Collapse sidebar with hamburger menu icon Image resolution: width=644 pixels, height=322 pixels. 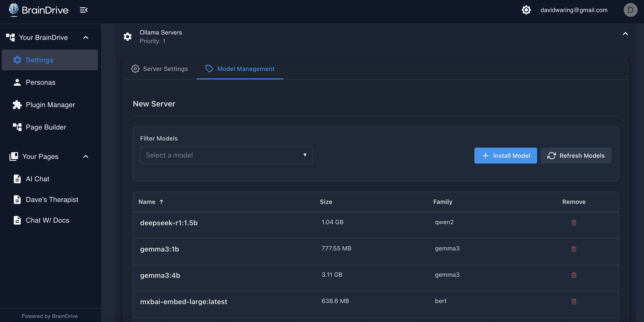83,10
